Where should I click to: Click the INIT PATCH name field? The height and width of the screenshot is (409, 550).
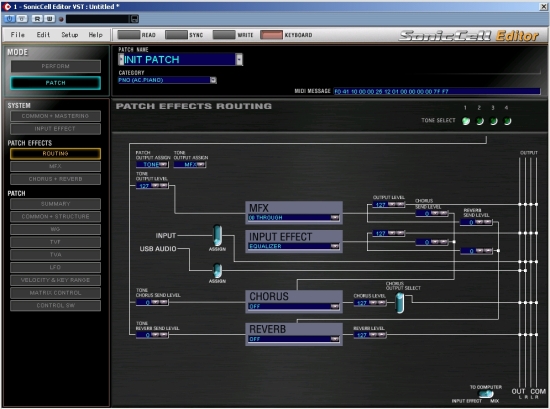pyautogui.click(x=180, y=59)
